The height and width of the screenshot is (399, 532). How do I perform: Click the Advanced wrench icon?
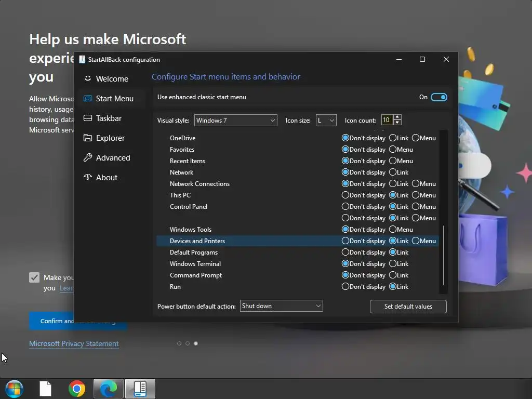(87, 157)
